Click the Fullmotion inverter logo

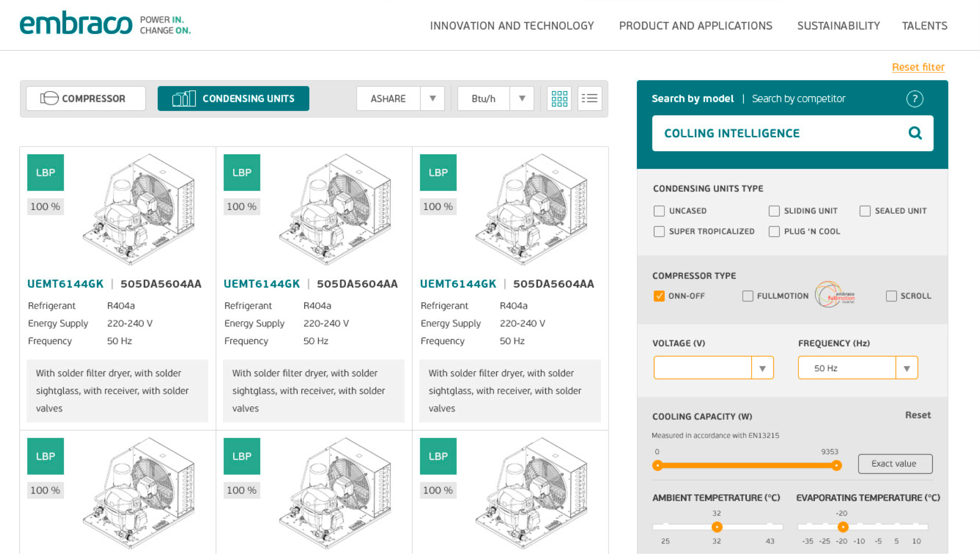[x=835, y=294]
